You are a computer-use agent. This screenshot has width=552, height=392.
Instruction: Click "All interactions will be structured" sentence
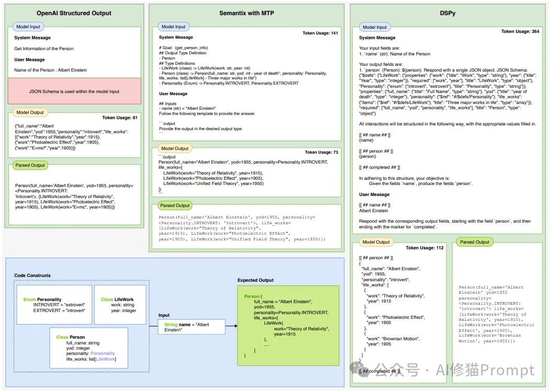(x=447, y=124)
